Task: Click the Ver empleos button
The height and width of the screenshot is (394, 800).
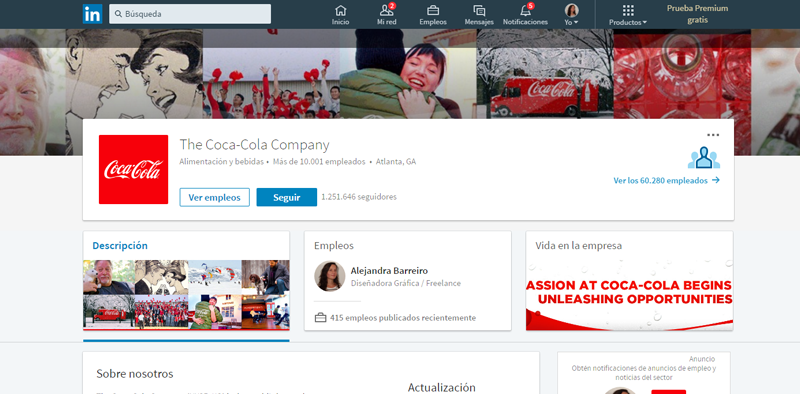Action: 214,198
